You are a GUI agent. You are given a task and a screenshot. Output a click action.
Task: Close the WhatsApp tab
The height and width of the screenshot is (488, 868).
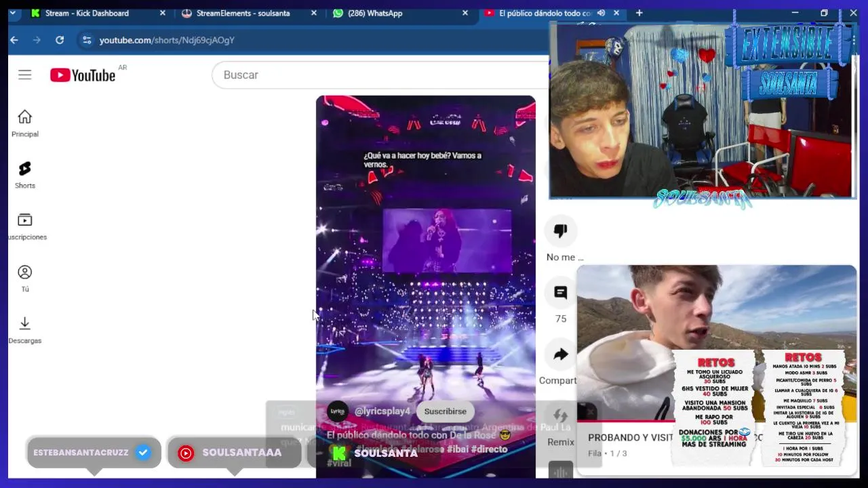pyautogui.click(x=465, y=13)
